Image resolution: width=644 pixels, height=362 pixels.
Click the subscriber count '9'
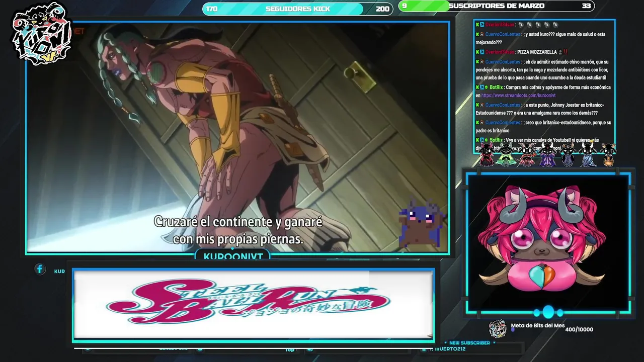tap(405, 6)
